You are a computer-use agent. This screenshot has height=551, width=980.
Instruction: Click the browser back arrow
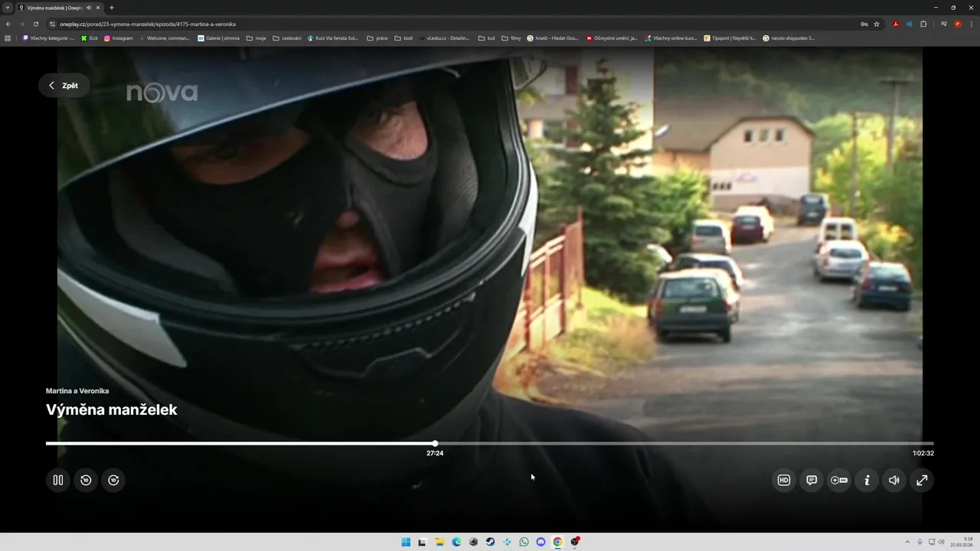click(x=8, y=24)
